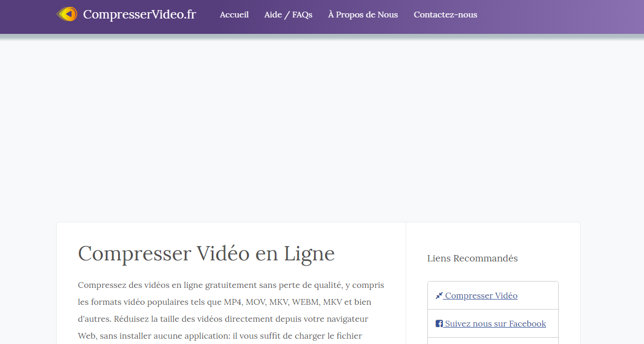Click the text line starting "d'autres. Réduisez la taille"
Screen dimensions: 644x344
pyautogui.click(x=223, y=319)
